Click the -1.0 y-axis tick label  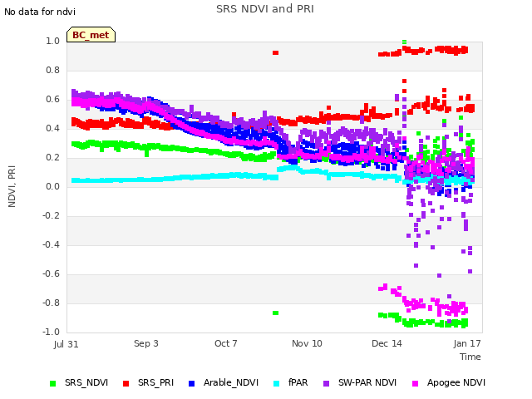pyautogui.click(x=51, y=332)
